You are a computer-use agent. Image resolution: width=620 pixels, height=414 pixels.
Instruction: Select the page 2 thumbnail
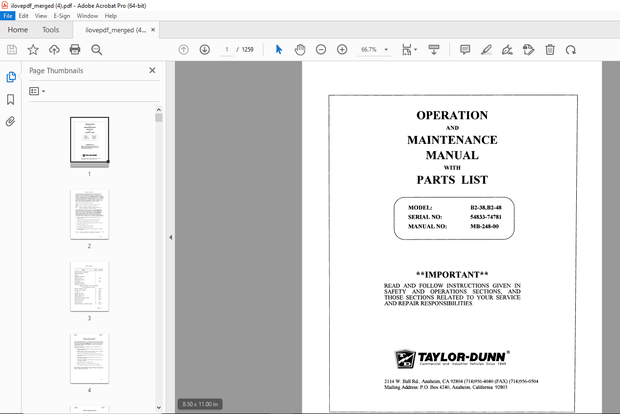click(x=89, y=214)
